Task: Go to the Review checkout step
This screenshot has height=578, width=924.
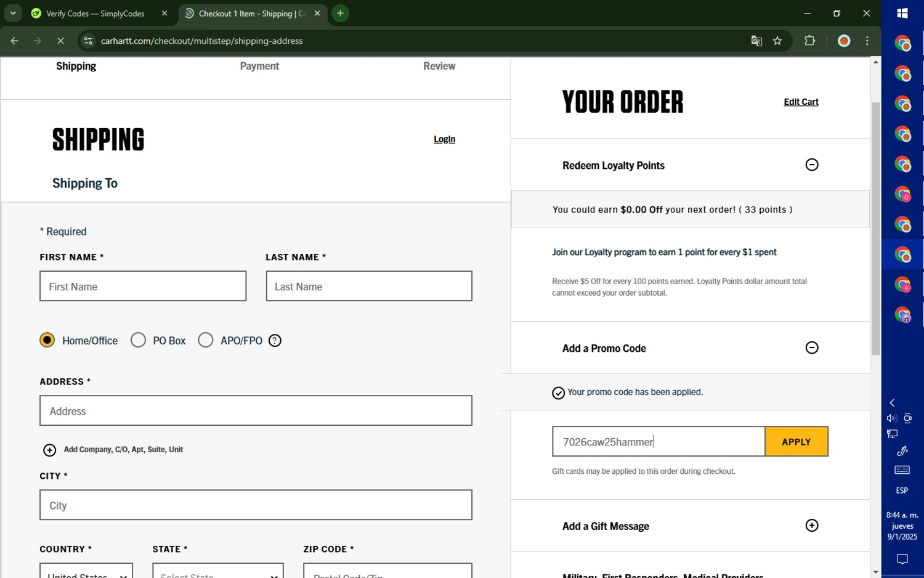Action: [439, 66]
